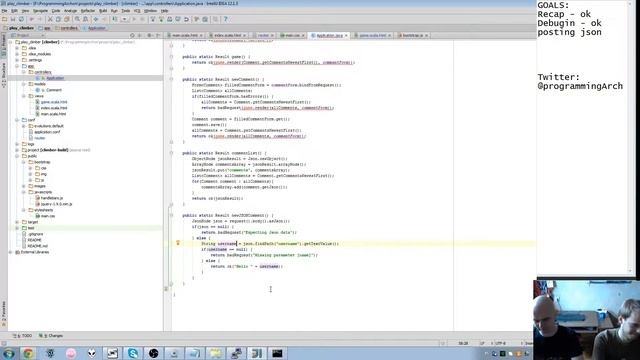Screen dimensions: 640x360
Task: Collapse the conf folder
Action: click(17, 120)
